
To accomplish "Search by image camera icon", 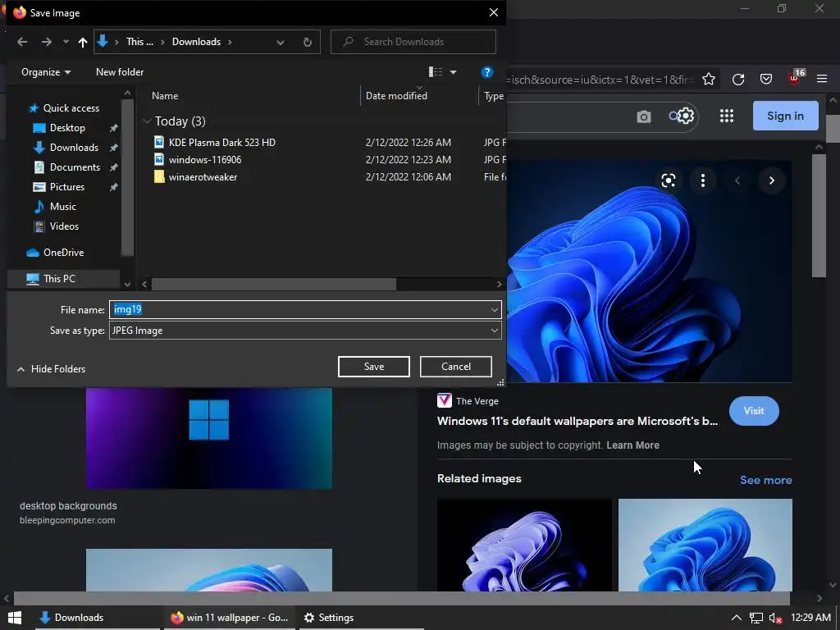I will 643,116.
